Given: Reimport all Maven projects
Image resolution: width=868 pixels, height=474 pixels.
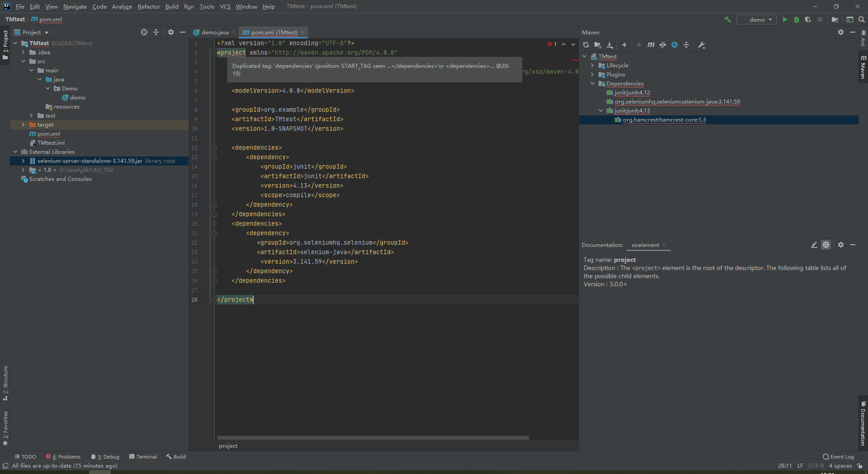Looking at the screenshot, I should tap(586, 45).
